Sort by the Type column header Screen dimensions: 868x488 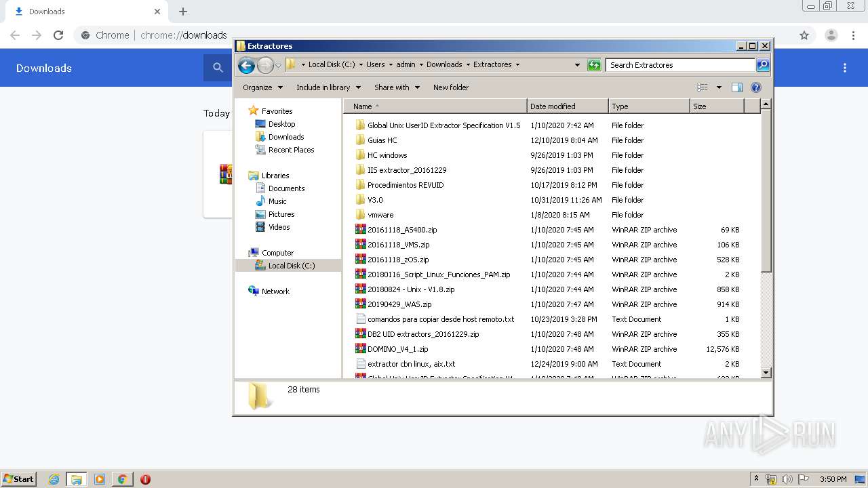point(649,106)
